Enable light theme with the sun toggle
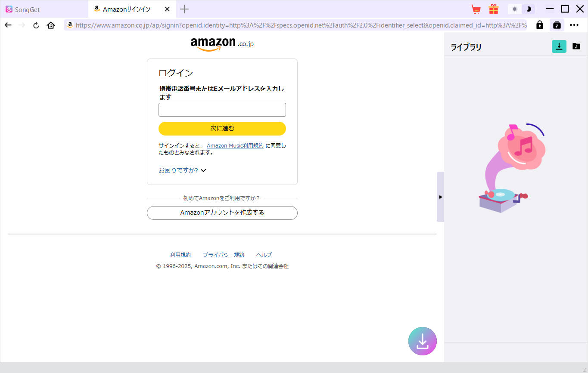588x373 pixels. 514,9
